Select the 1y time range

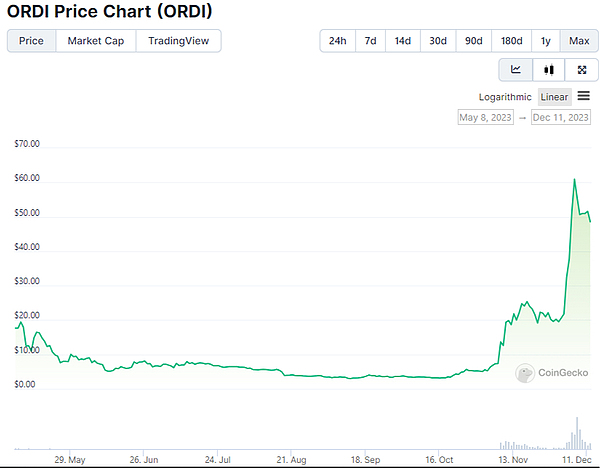545,41
